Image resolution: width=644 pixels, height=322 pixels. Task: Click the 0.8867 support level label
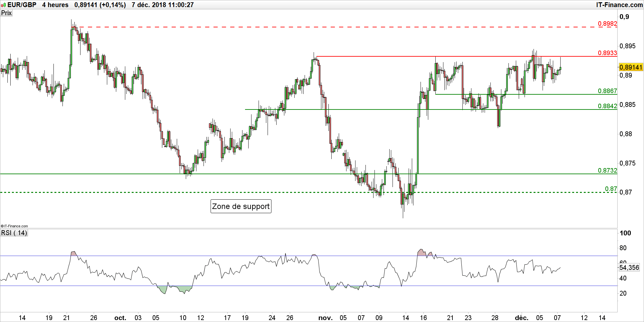click(x=608, y=91)
